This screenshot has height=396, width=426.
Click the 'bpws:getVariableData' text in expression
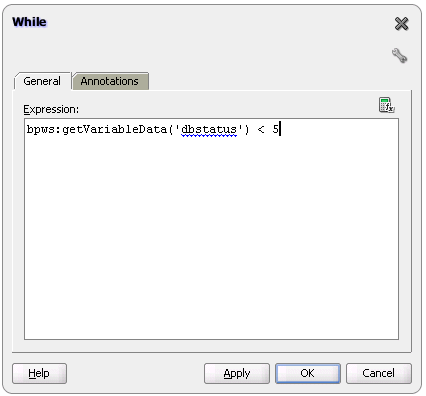pyautogui.click(x=97, y=129)
